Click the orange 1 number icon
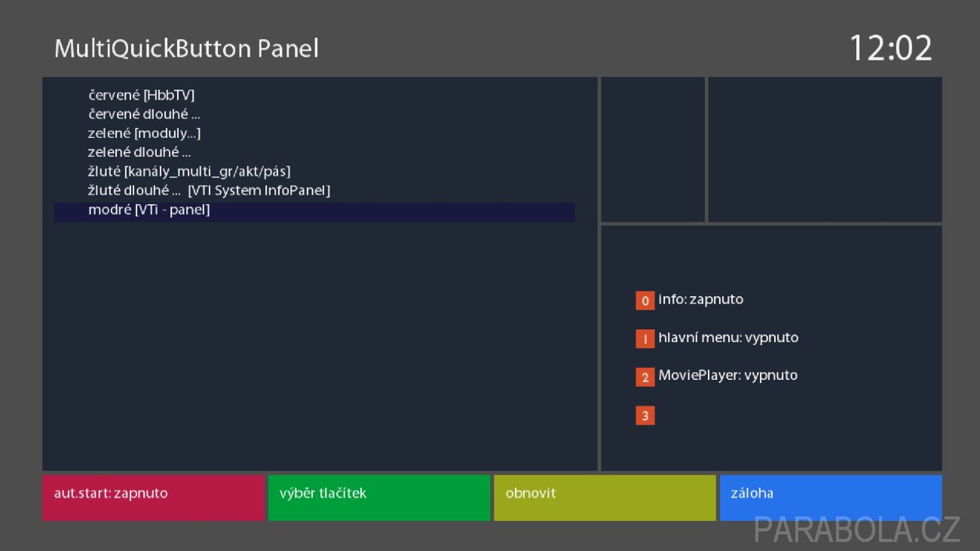 645,339
